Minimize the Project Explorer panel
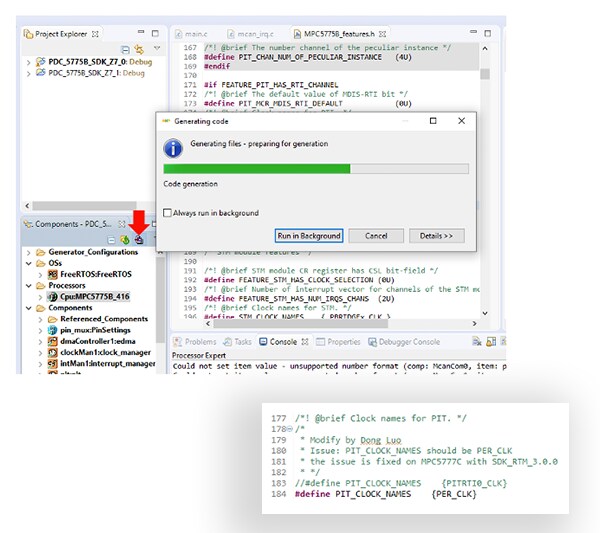The width and height of the screenshot is (600, 533). (139, 33)
